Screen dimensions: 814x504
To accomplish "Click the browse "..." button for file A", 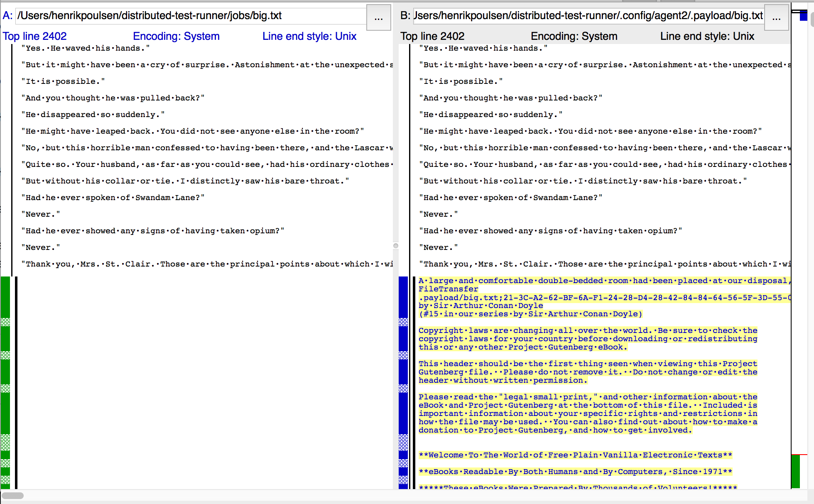I will coord(378,17).
